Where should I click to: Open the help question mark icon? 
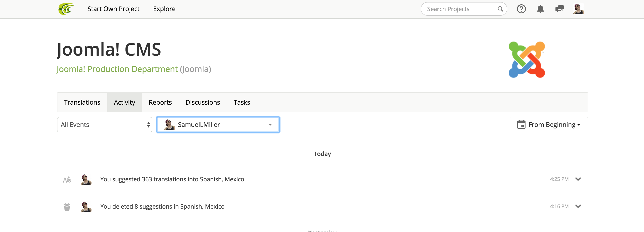pyautogui.click(x=521, y=9)
